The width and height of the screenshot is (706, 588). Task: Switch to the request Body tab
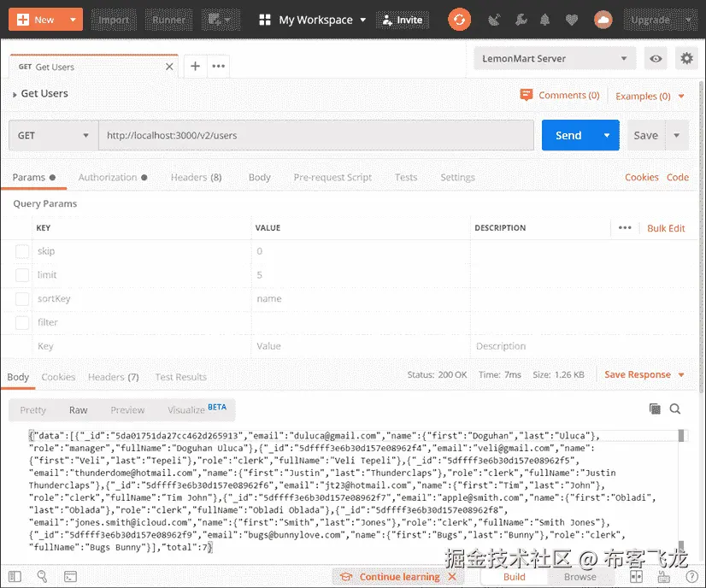tap(259, 178)
